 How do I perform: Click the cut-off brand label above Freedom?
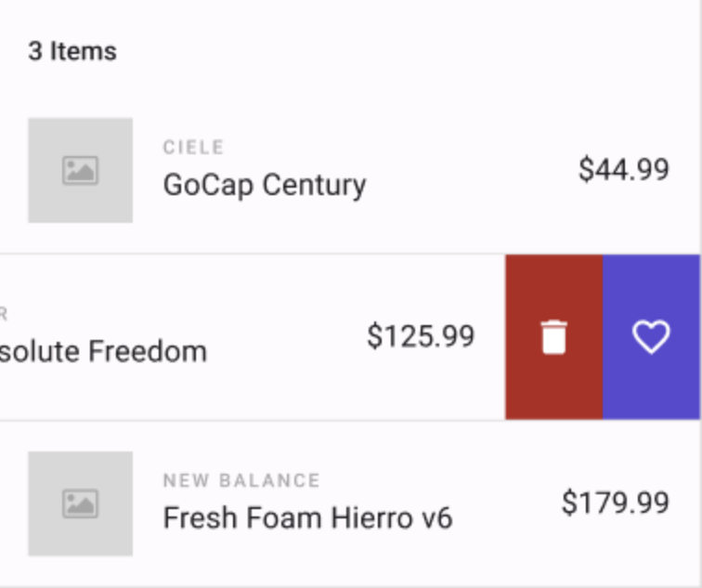(4, 314)
